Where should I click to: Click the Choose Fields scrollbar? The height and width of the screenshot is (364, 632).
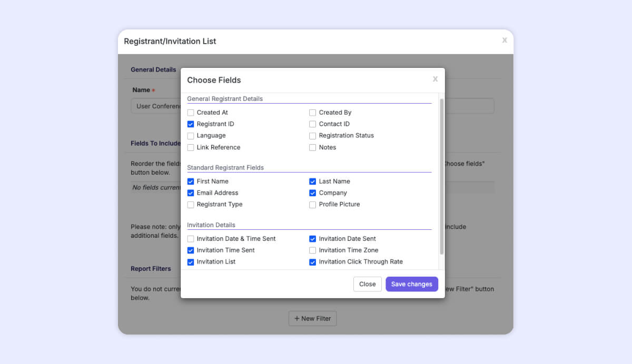point(442,176)
